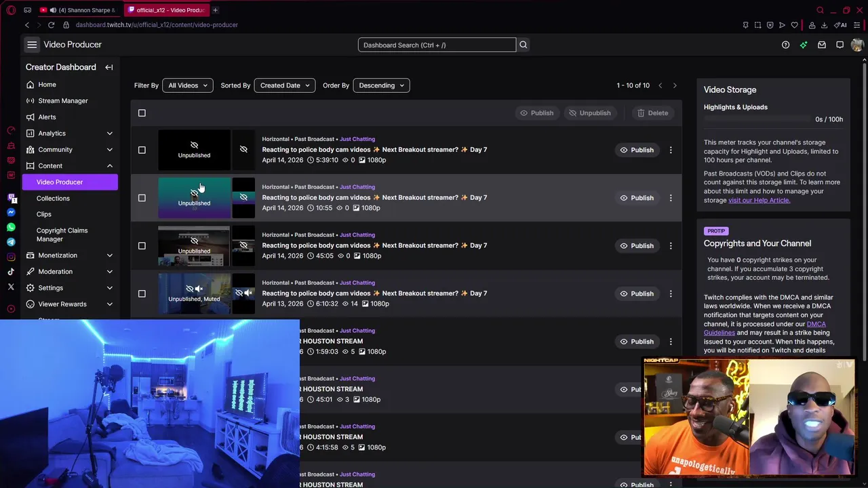Viewport: 868px width, 488px height.
Task: Open a new browser tab
Action: 215,10
